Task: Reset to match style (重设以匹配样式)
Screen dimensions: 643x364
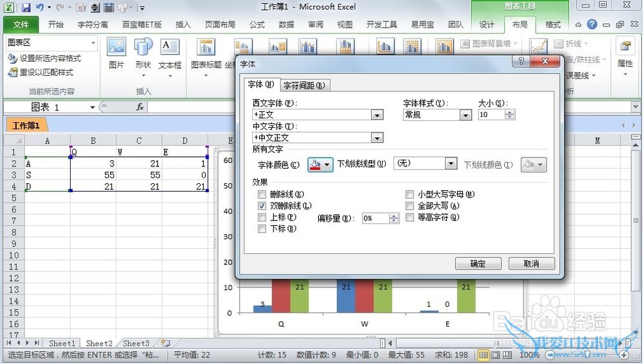Action: coord(41,72)
